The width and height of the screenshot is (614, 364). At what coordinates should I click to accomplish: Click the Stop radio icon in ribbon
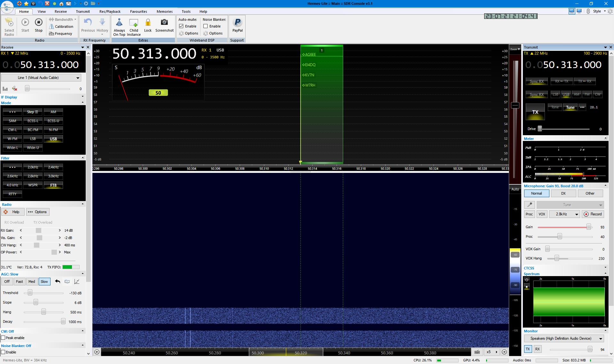38,22
